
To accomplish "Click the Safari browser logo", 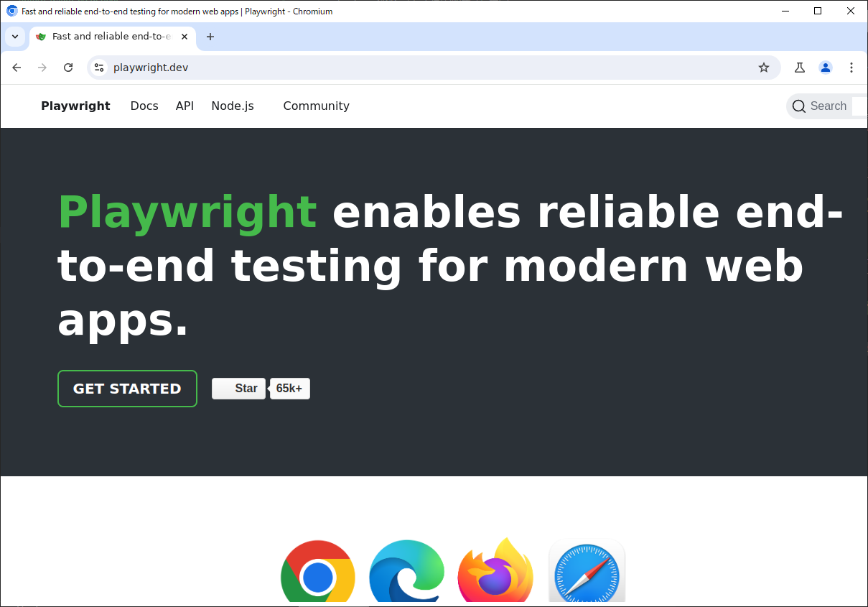I will 587,572.
